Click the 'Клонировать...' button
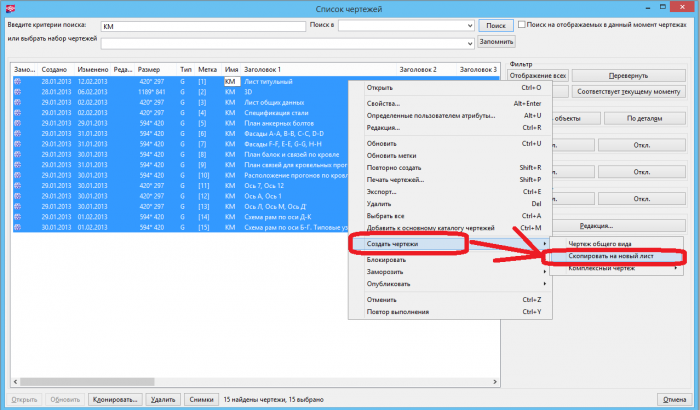This screenshot has width=700, height=410. [115, 399]
